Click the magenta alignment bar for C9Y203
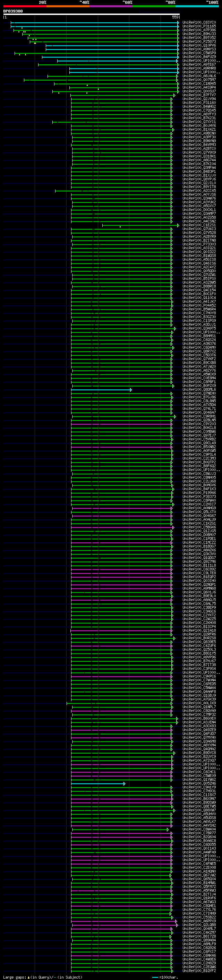The height and width of the screenshot is (980, 222). 122,424
